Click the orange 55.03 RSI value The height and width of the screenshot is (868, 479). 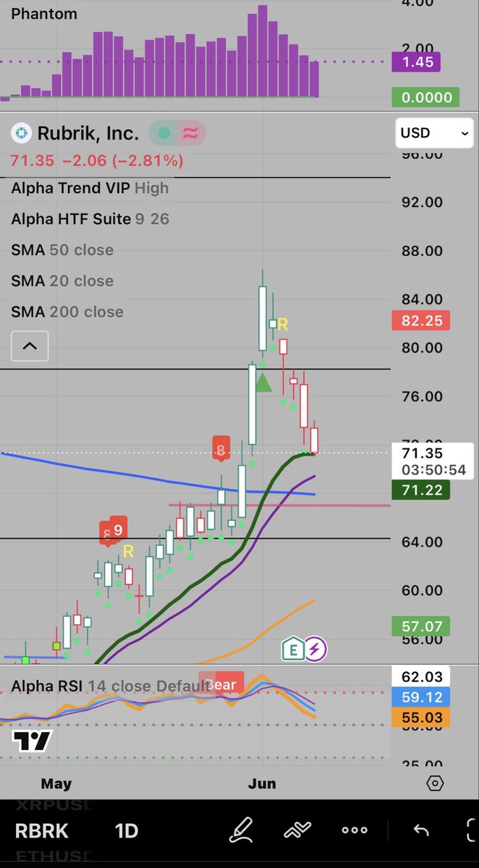pos(420,718)
